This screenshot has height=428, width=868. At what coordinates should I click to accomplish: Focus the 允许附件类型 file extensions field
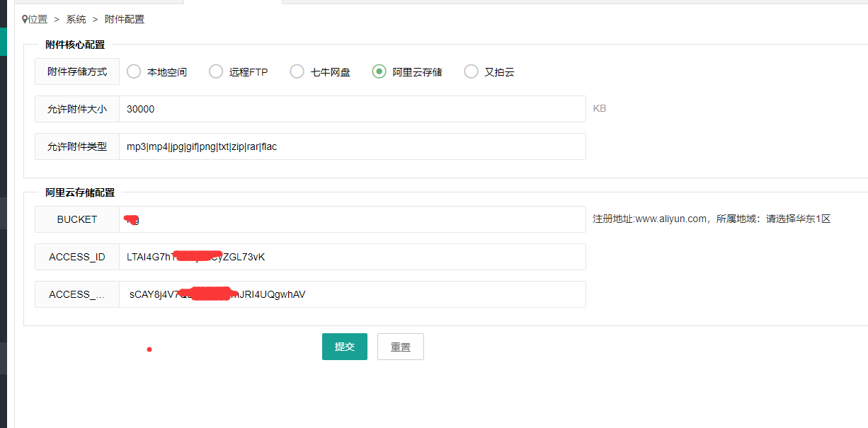click(352, 146)
